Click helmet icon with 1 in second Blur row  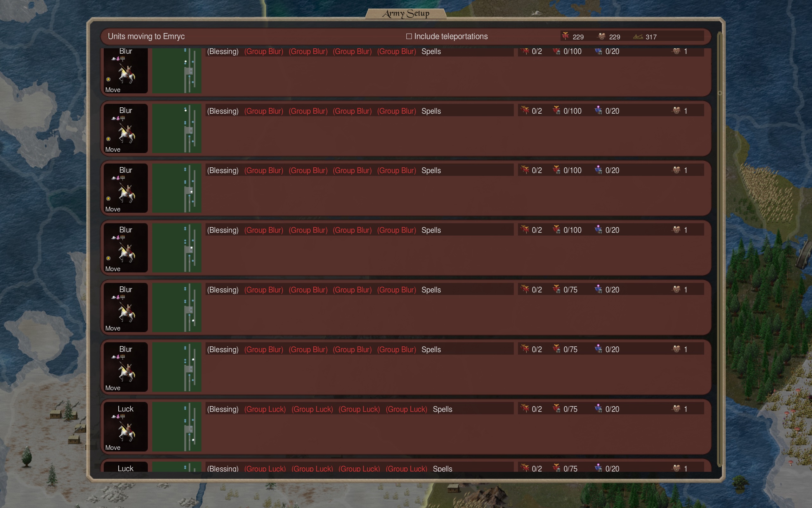pyautogui.click(x=677, y=110)
